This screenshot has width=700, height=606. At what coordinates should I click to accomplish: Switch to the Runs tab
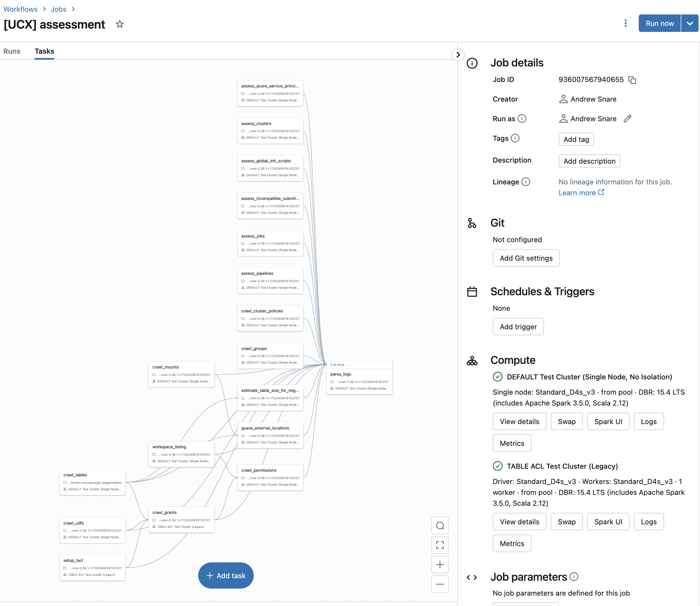coord(12,51)
